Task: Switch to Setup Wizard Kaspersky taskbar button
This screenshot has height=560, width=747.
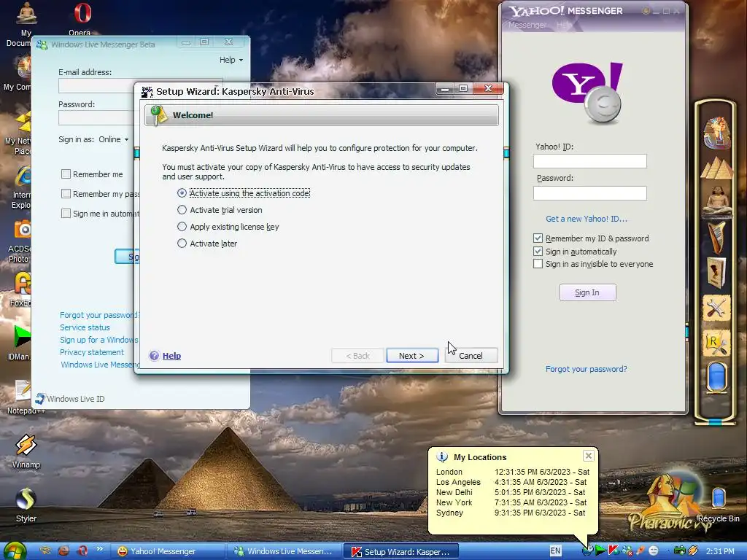Action: click(x=401, y=551)
